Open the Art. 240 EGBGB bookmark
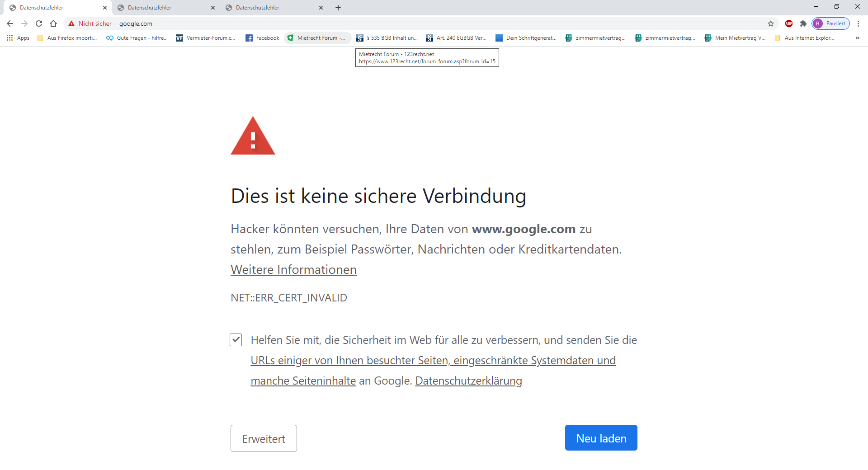868x470 pixels. click(x=457, y=38)
